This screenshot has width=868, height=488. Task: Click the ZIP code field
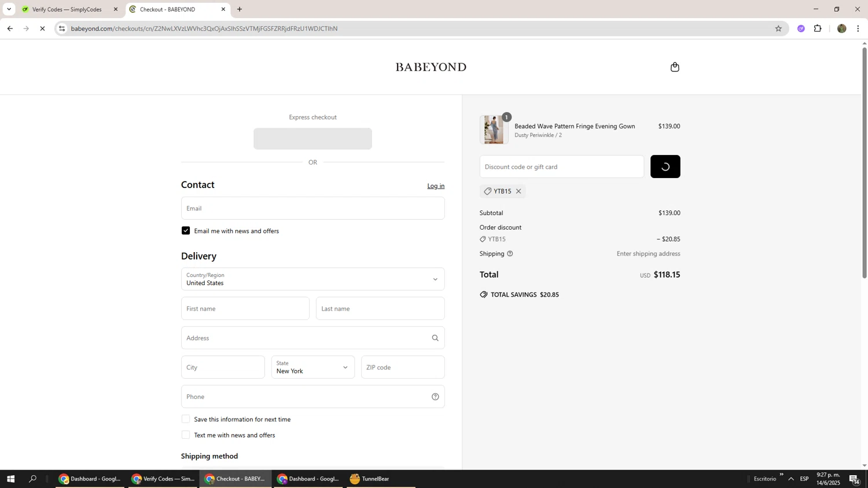tap(403, 367)
